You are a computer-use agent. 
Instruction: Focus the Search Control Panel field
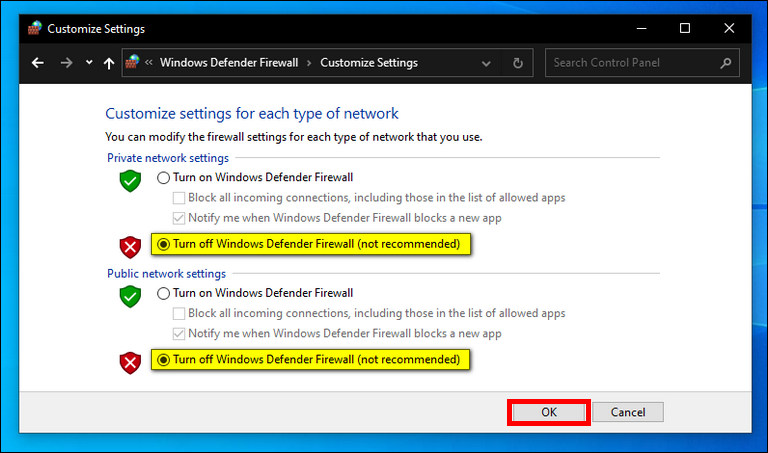642,63
